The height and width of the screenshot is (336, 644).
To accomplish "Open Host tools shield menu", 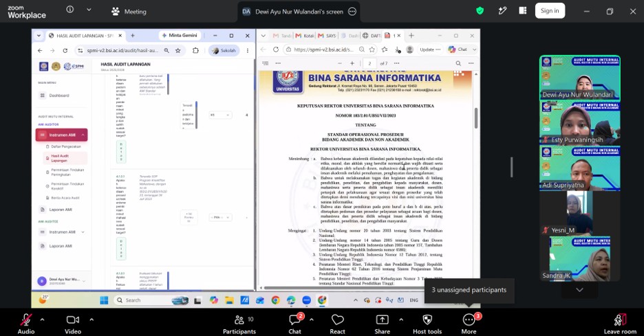I will (x=427, y=324).
